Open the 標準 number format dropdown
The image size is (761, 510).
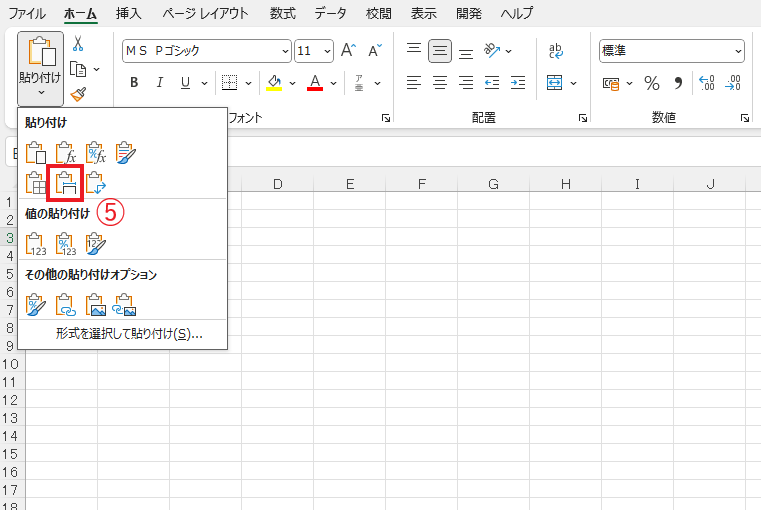(738, 50)
